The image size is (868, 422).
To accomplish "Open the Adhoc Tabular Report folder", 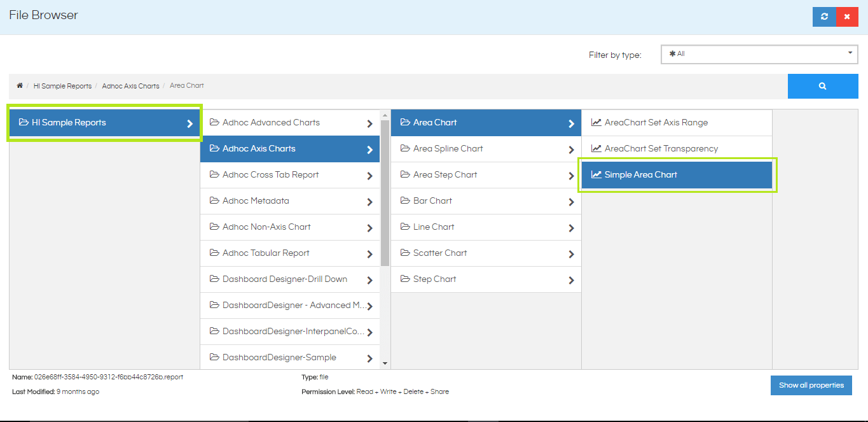I will [x=290, y=253].
